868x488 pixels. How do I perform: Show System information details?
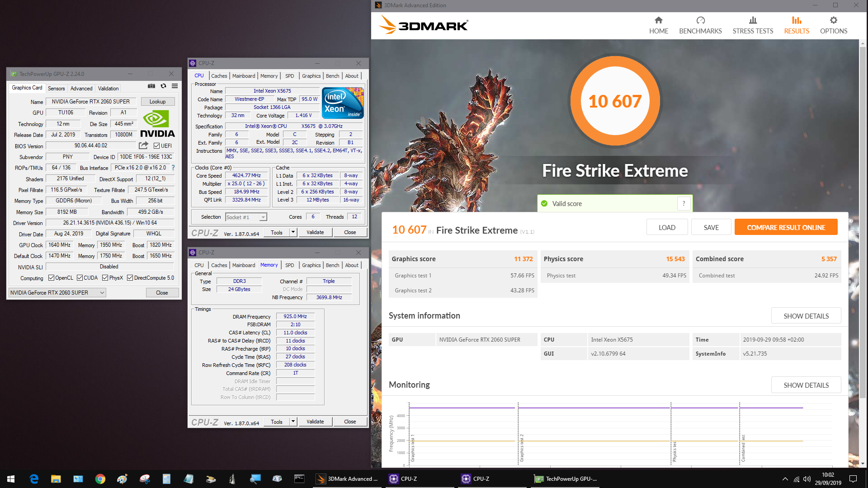point(806,316)
